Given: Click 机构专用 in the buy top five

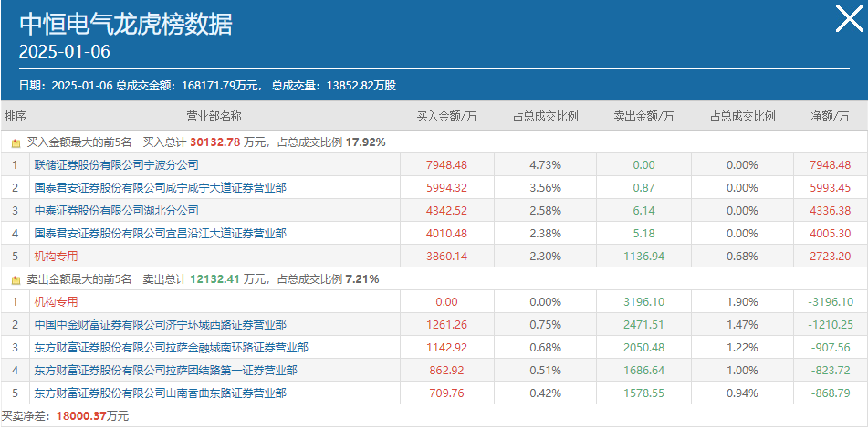Looking at the screenshot, I should tap(56, 257).
